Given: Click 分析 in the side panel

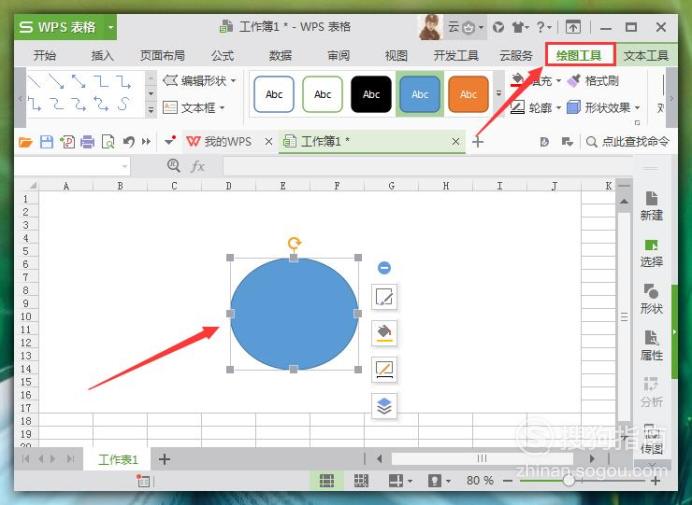Looking at the screenshot, I should click(651, 392).
